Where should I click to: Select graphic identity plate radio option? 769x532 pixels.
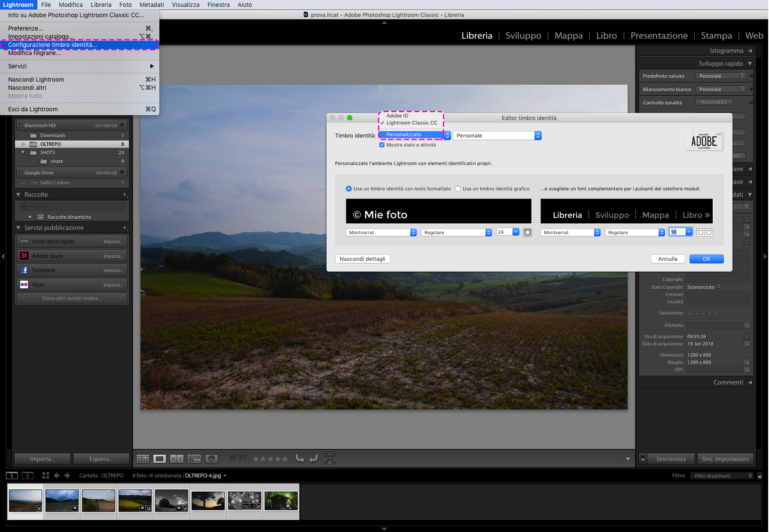pyautogui.click(x=458, y=189)
